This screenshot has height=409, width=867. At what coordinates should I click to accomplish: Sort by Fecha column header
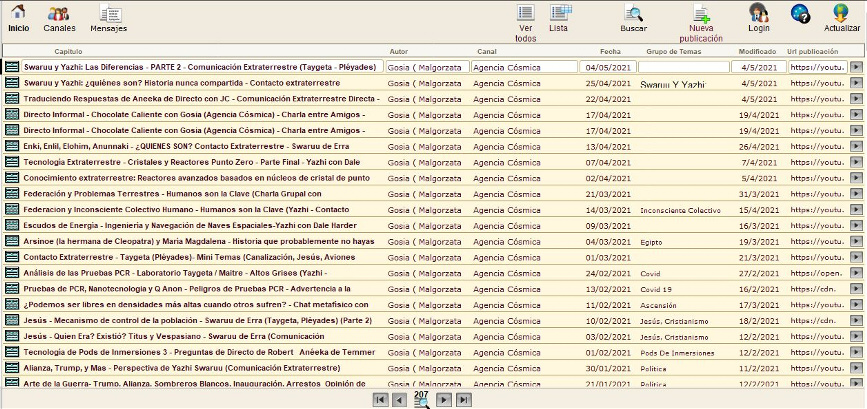610,50
